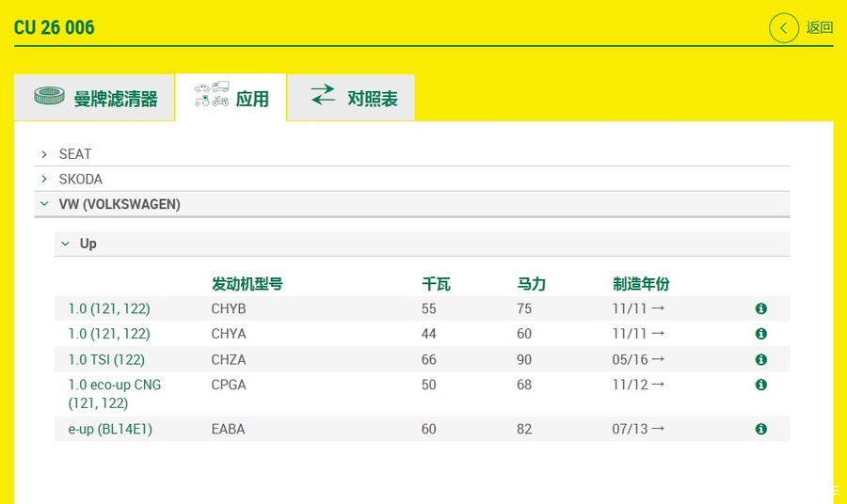Click the 90 horsepower value cell
This screenshot has width=847, height=504.
tap(524, 359)
